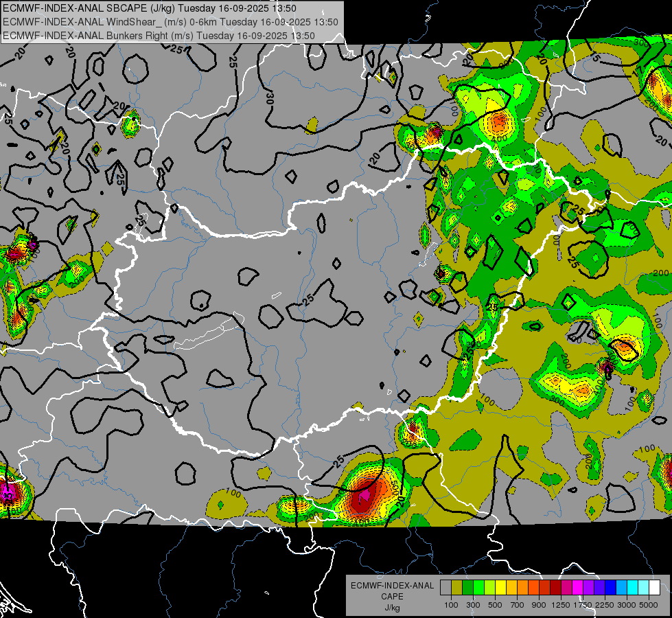Select the pure blue swatch right of 2250

click(x=611, y=587)
